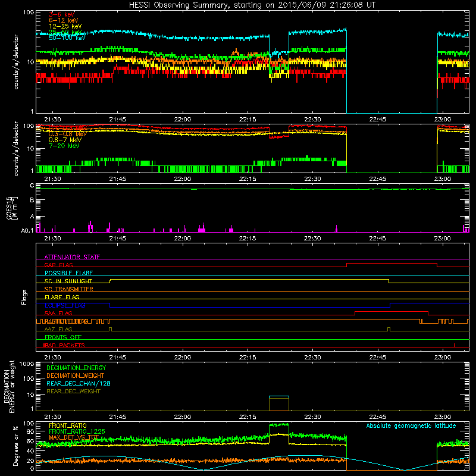Click 23:00 time label below GOES15 panel
Viewport: 476px width, 476px height.
442,239
